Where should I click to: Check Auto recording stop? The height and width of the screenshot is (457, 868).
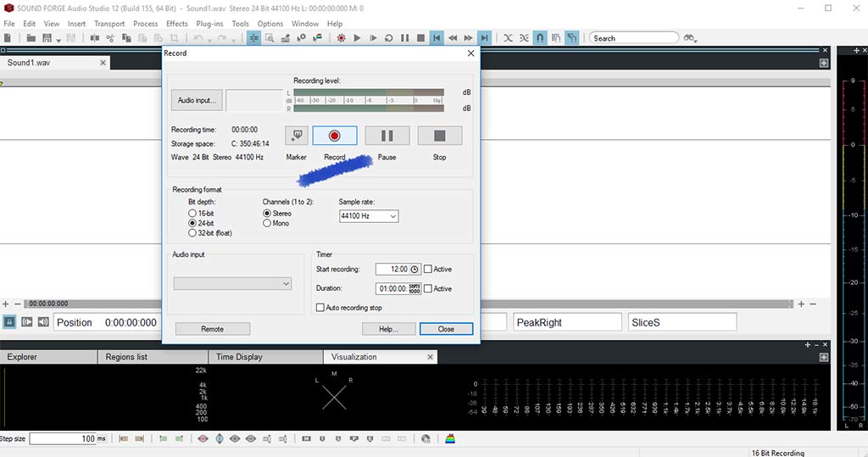pos(320,308)
